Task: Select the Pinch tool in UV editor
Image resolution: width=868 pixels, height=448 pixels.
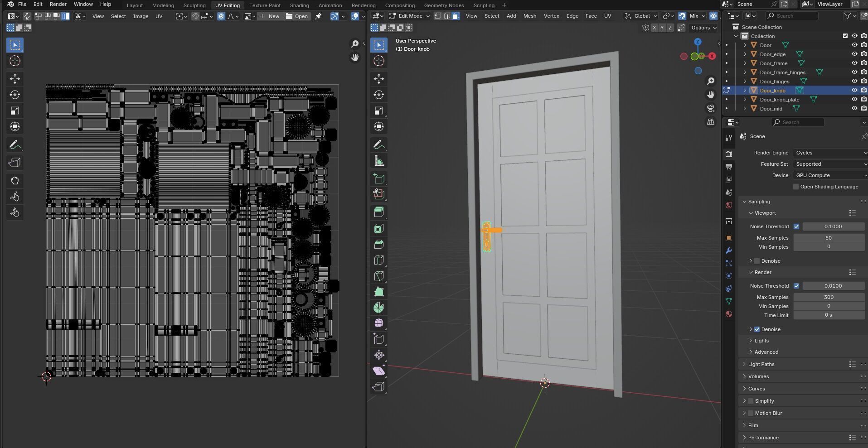Action: 15,212
